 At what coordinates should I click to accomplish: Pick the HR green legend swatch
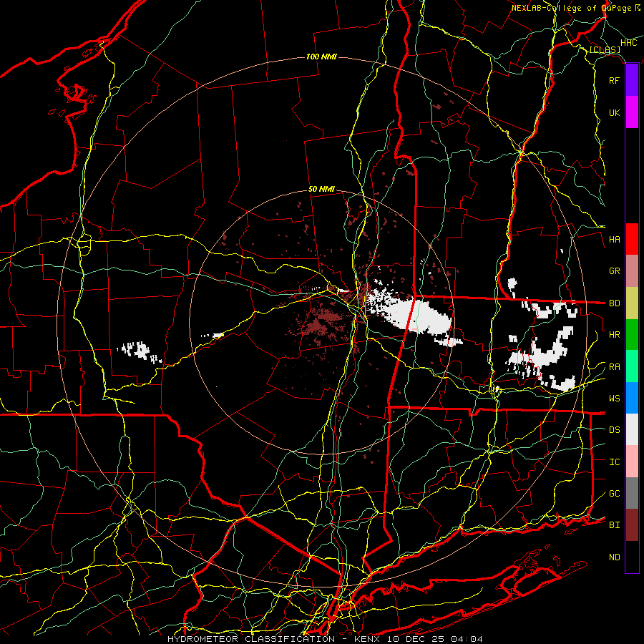click(x=632, y=335)
